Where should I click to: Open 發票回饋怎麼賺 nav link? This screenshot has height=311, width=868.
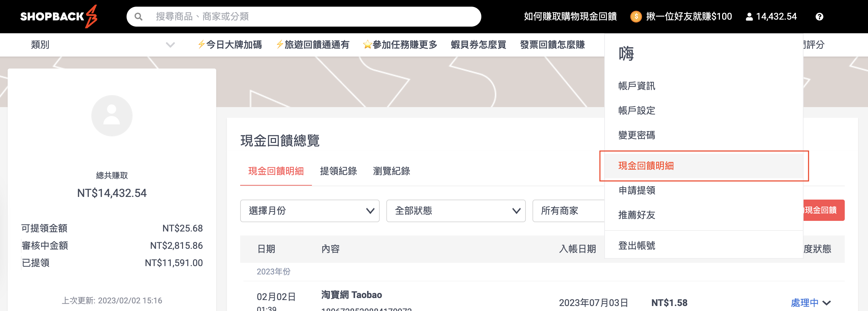coord(552,45)
